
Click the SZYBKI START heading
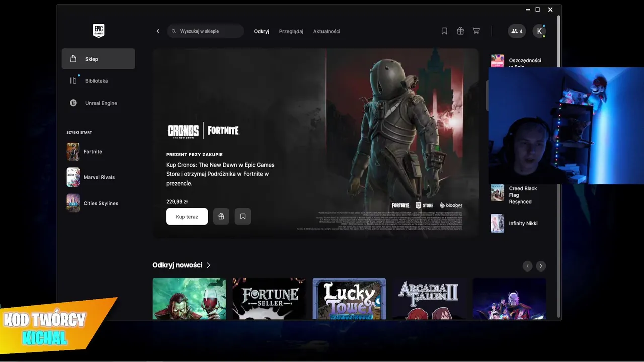pos(79,133)
